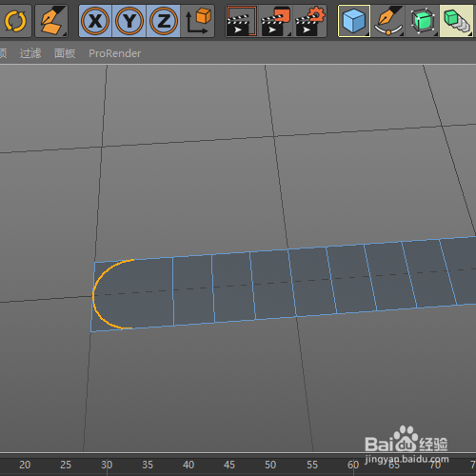Render to Picture Viewer icon
The width and height of the screenshot is (476, 476).
point(275,21)
